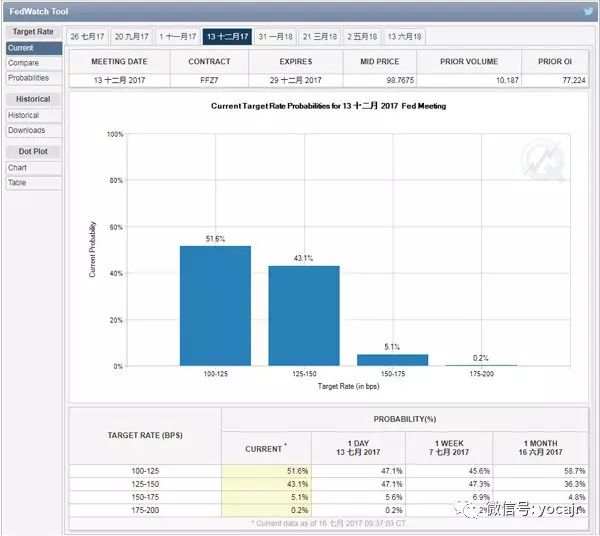Viewport: 600px width, 536px height.
Task: Click the 1 DAY 13 七月 2017 header
Action: click(x=358, y=448)
